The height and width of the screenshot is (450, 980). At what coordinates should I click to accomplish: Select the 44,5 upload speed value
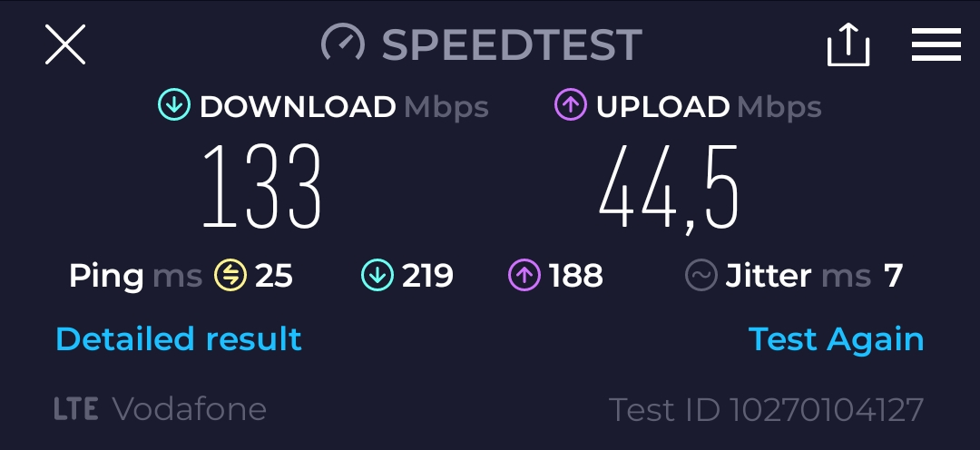pyautogui.click(x=669, y=188)
